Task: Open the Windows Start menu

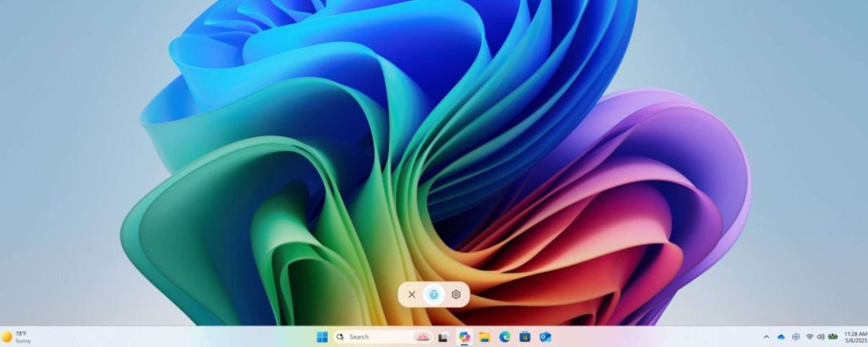Action: pos(322,337)
